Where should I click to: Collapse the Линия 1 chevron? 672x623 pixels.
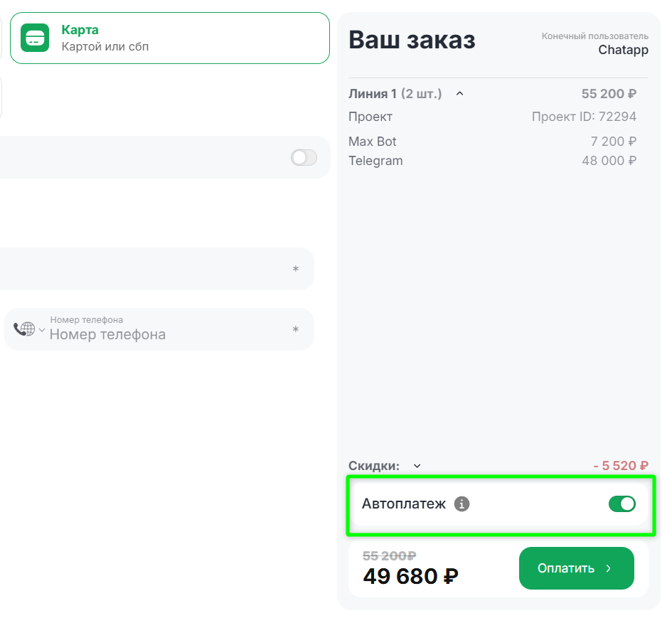(459, 93)
